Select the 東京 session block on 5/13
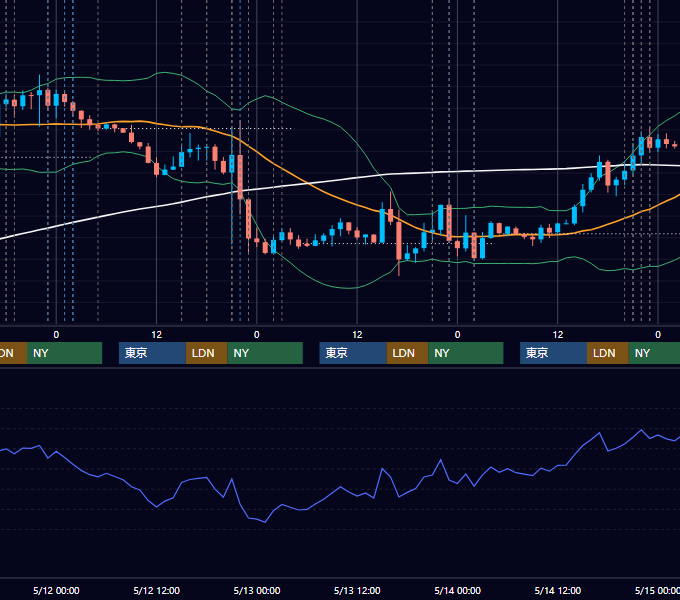 click(x=353, y=353)
